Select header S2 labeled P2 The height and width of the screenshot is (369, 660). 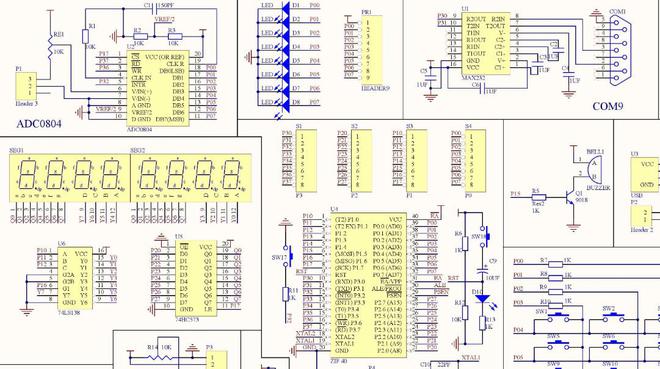361,161
